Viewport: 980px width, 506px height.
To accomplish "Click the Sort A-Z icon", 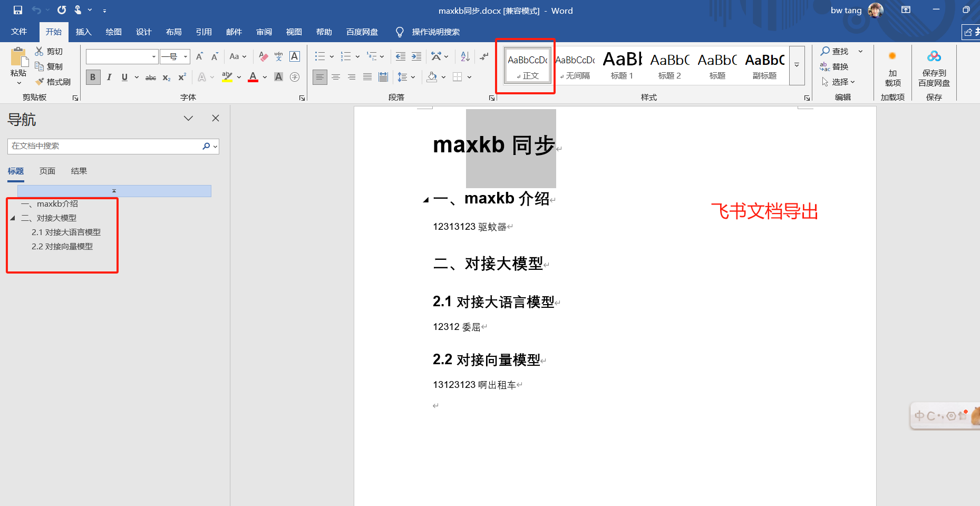I will tap(465, 56).
